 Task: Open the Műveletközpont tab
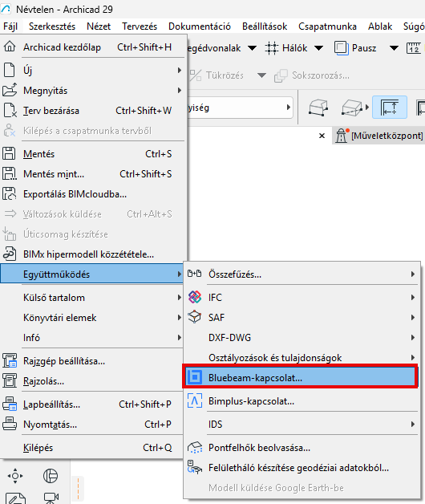pos(379,136)
